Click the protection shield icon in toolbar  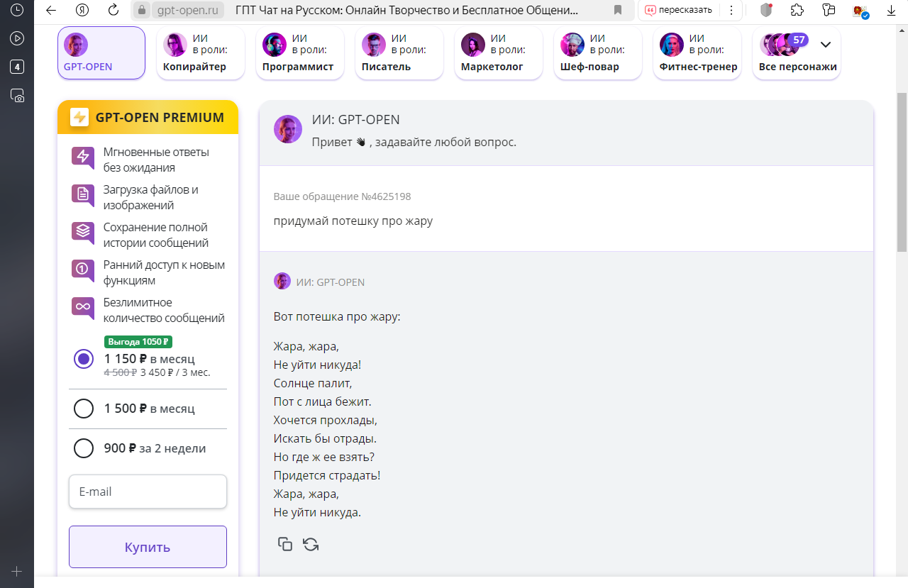click(x=766, y=10)
